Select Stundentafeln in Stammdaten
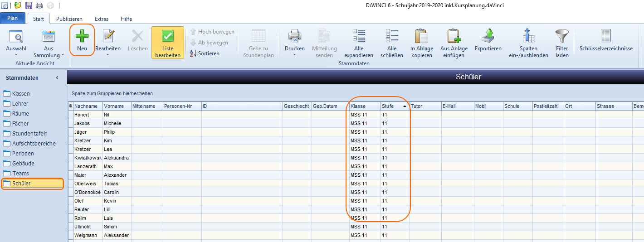The width and height of the screenshot is (644, 242). [29, 134]
